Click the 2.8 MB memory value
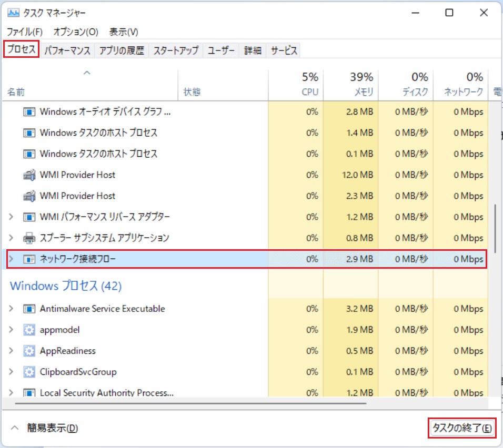503x448 pixels. coord(359,112)
